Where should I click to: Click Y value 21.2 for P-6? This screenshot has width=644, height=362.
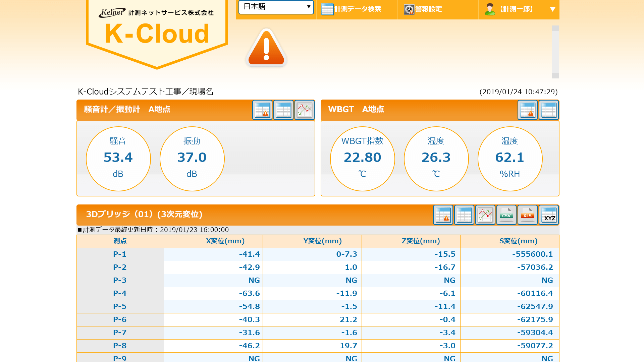pyautogui.click(x=348, y=320)
